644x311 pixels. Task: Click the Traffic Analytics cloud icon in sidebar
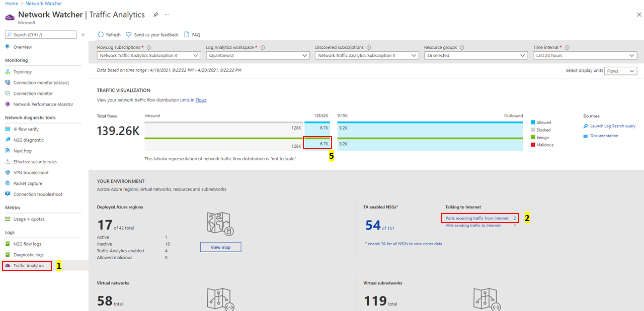[8, 265]
